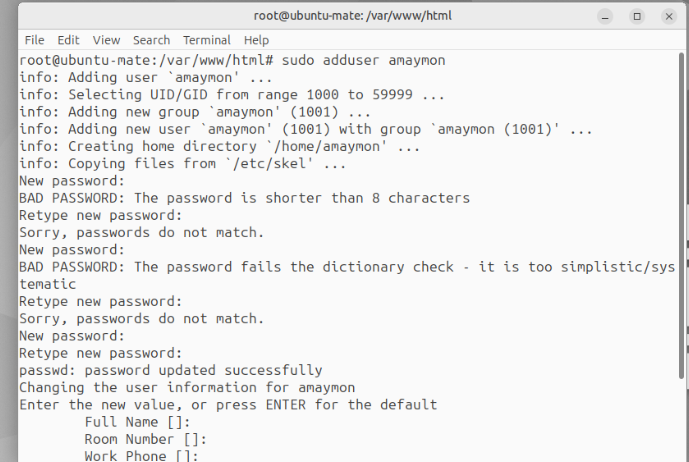Click the sudo adduser amaymon command line

[232, 60]
